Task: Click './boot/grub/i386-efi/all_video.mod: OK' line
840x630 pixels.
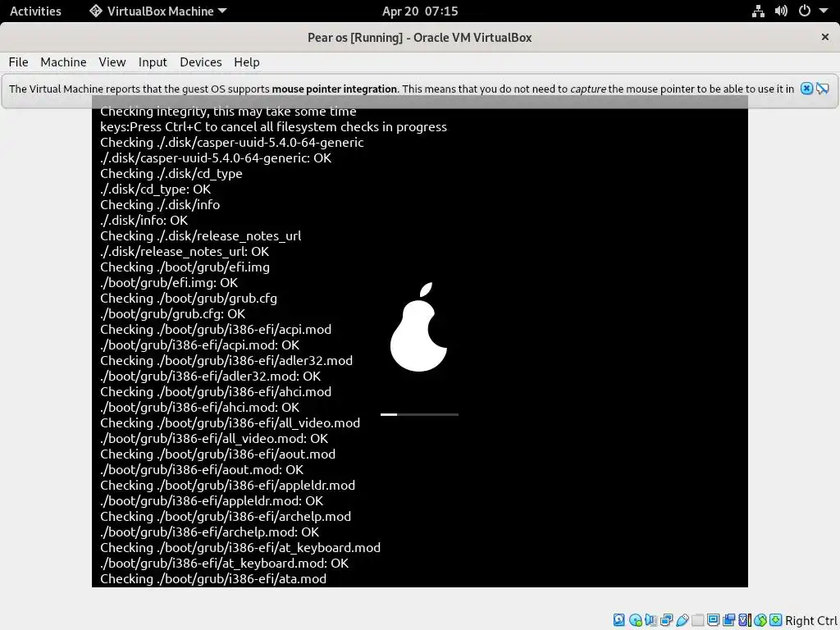Action: coord(214,438)
